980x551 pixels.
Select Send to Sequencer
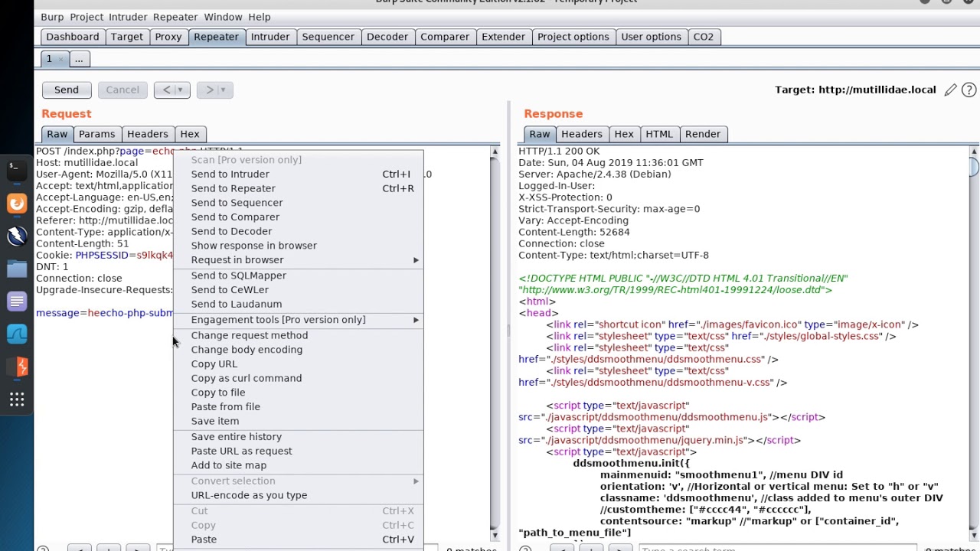(x=299, y=203)
